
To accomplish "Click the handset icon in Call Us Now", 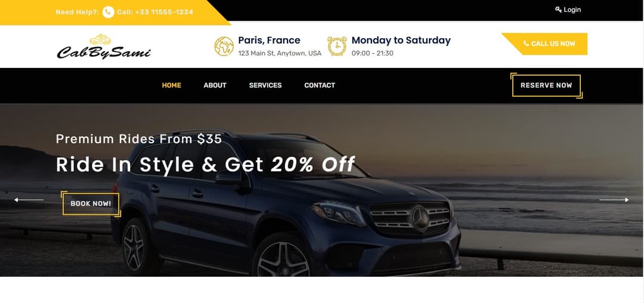I will click(x=526, y=44).
